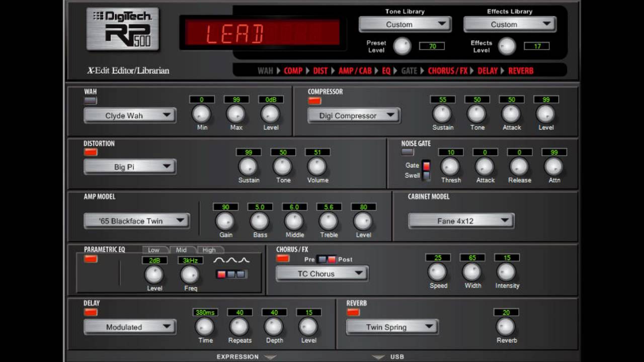Open the TC Chorus effect dropdown
The image size is (644, 362).
pyautogui.click(x=322, y=274)
